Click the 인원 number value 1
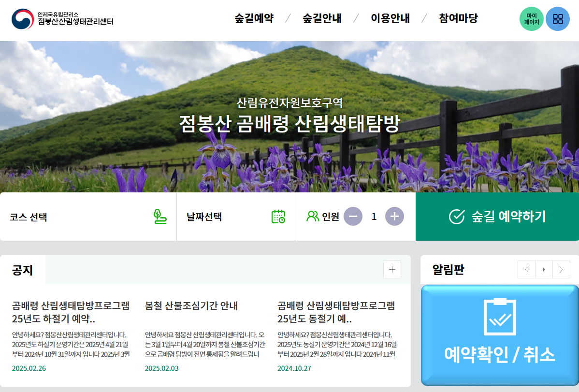Viewport: 579px width, 392px height. [x=374, y=217]
